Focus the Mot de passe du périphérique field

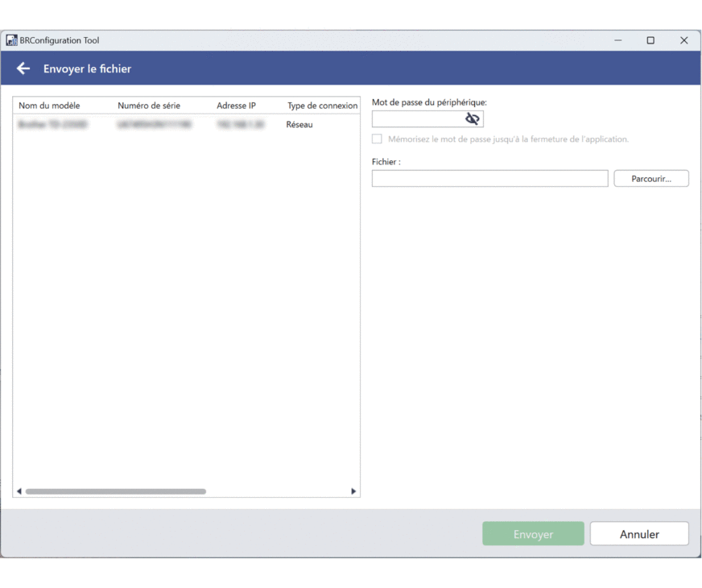[427, 118]
